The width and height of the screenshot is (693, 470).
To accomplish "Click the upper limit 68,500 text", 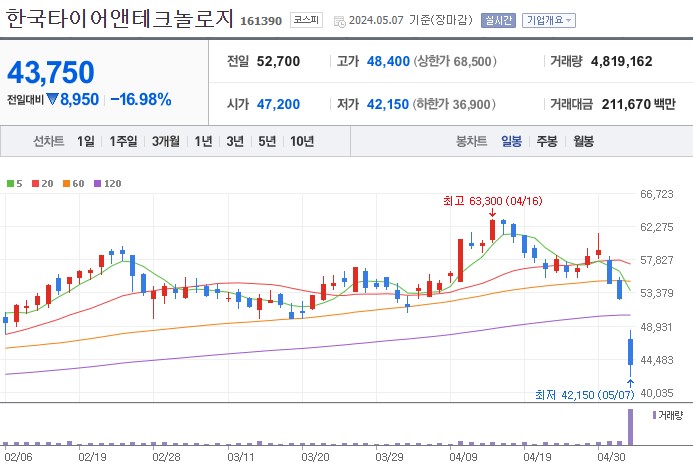I will click(x=455, y=61).
